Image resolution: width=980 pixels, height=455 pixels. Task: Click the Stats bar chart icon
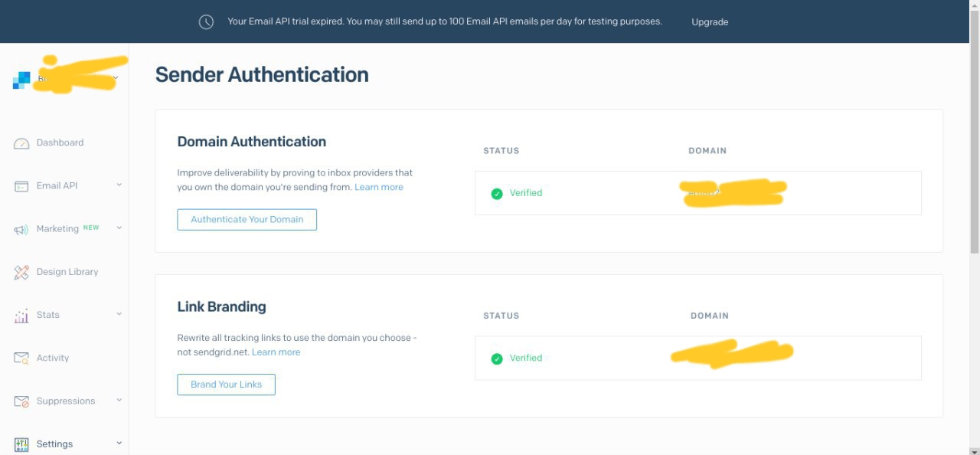21,316
